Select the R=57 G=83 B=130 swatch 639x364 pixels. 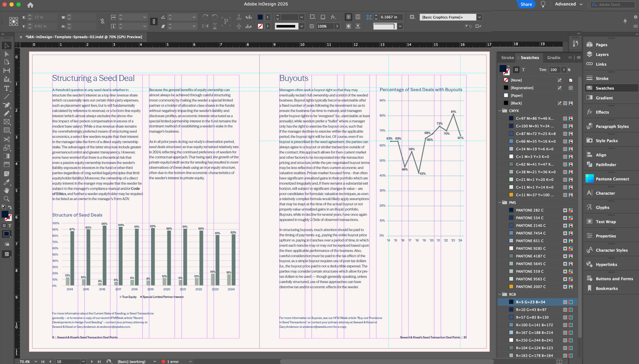coord(537,317)
